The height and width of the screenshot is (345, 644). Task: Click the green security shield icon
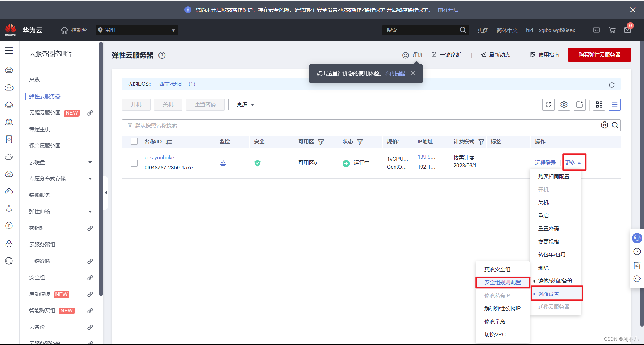click(x=257, y=163)
